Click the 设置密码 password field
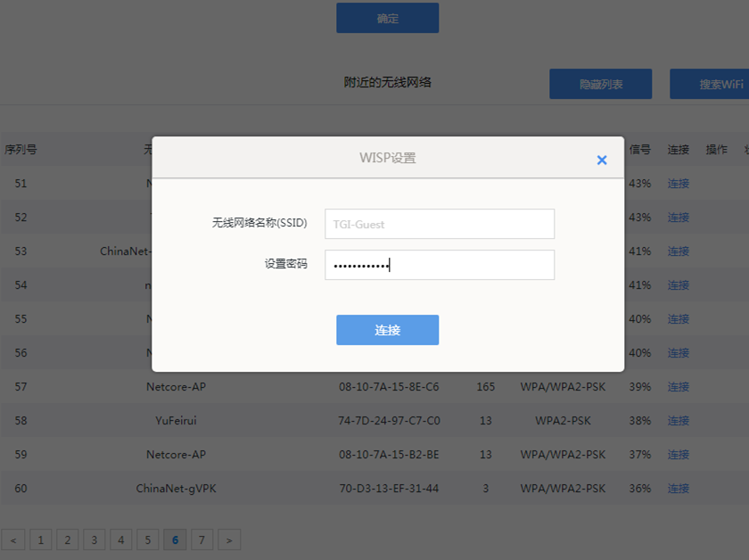This screenshot has height=560, width=749. click(x=439, y=265)
